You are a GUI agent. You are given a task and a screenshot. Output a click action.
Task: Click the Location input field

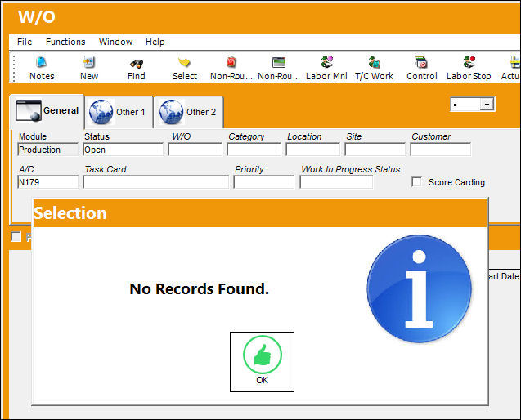tap(312, 150)
